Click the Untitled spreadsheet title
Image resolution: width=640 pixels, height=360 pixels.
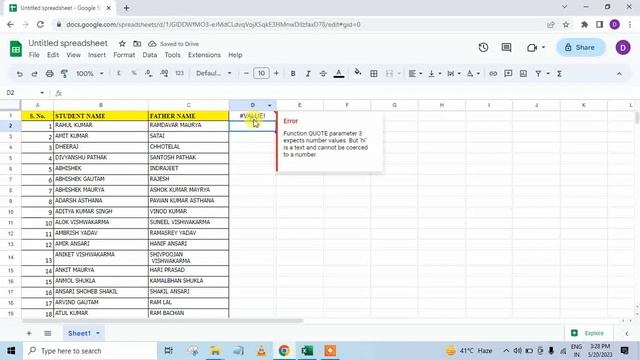pos(68,43)
